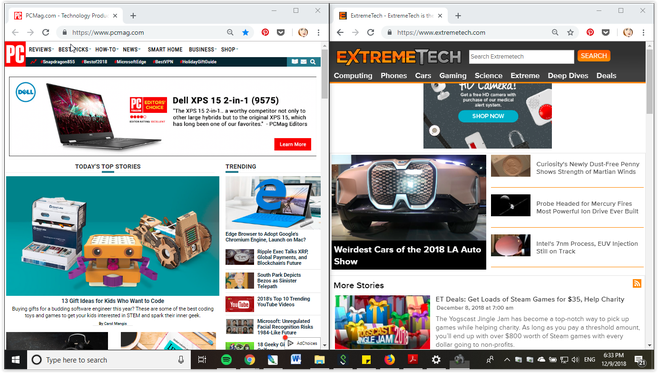
Task: Click the Pocket extension icon in ExtremeTech window
Action: click(606, 32)
